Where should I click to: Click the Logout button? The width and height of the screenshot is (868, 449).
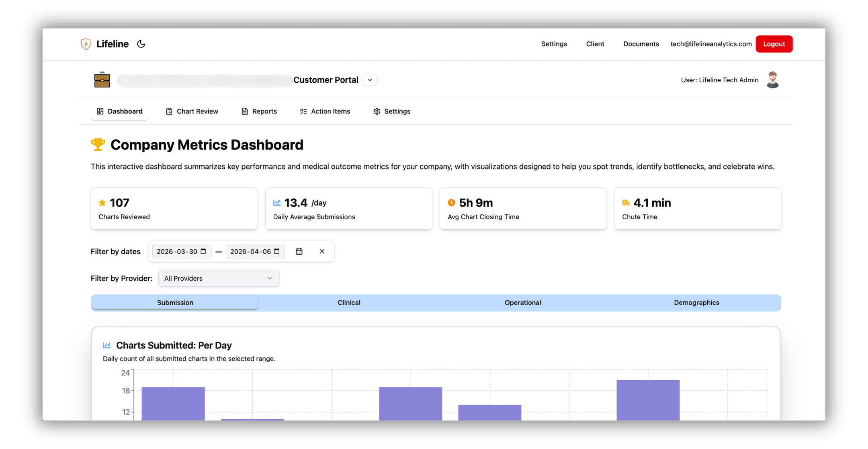coord(774,44)
